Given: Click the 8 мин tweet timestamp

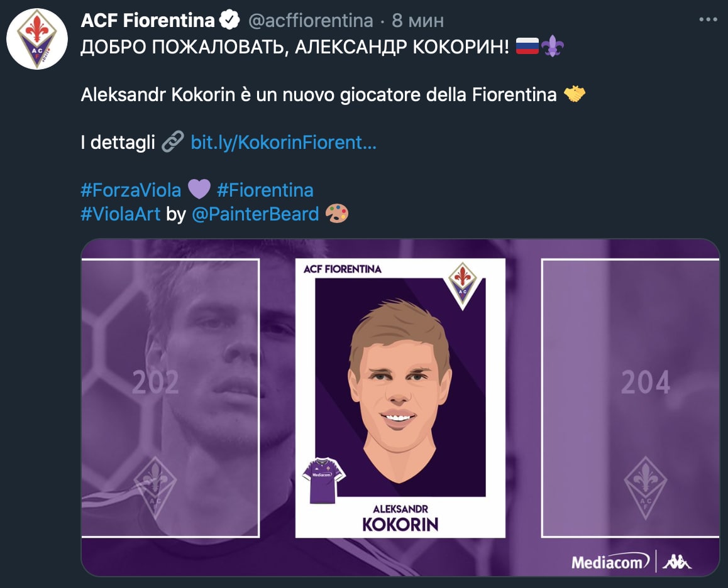Looking at the screenshot, I should 418,21.
